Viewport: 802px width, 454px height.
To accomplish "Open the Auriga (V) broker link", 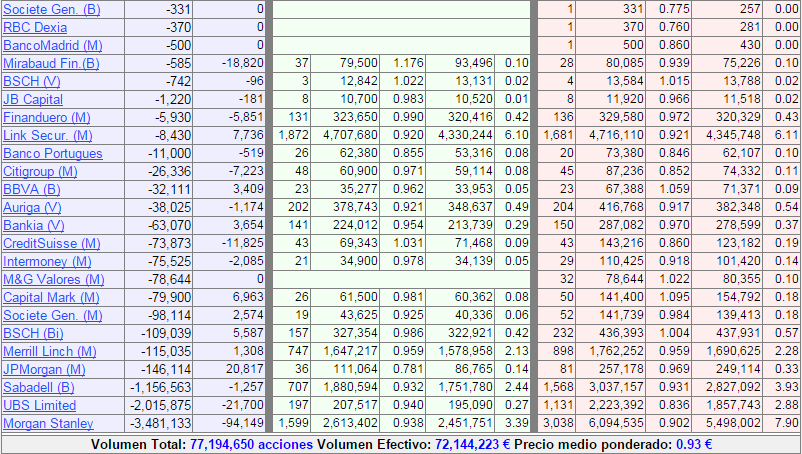I will (x=33, y=208).
